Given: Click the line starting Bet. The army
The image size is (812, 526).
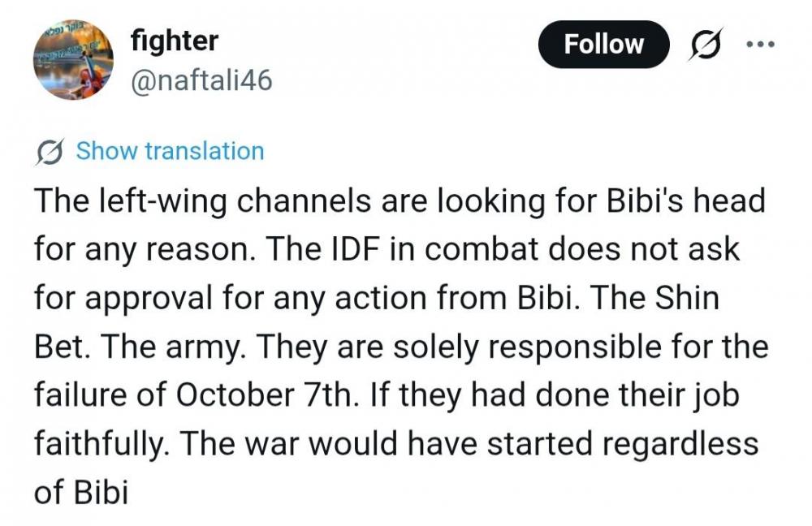Looking at the screenshot, I should (399, 347).
